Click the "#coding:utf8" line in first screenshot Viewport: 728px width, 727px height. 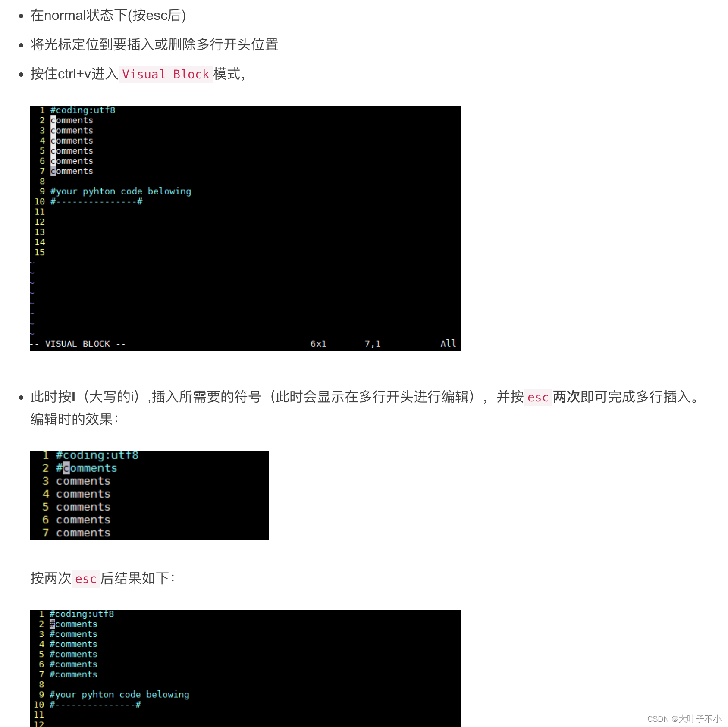pyautogui.click(x=83, y=110)
